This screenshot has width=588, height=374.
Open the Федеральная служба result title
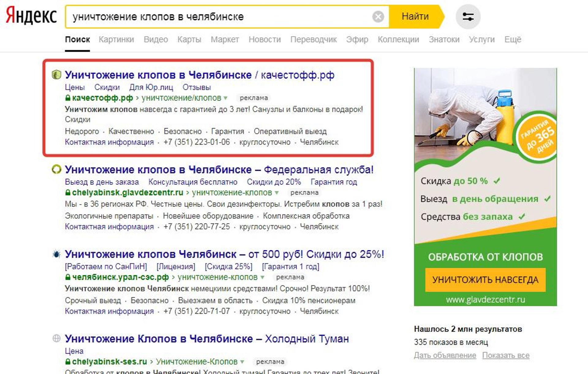[219, 169]
